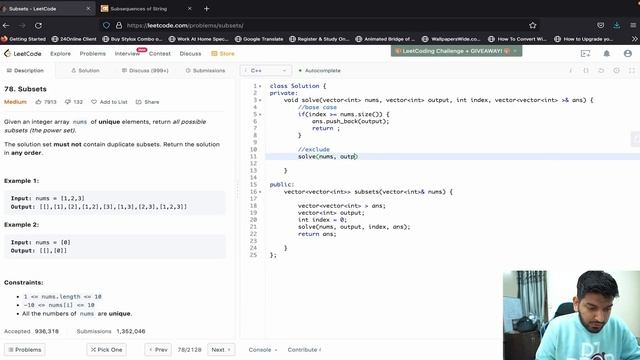The width and height of the screenshot is (640, 360).
Task: Open Discuss navigation item
Action: tap(190, 53)
